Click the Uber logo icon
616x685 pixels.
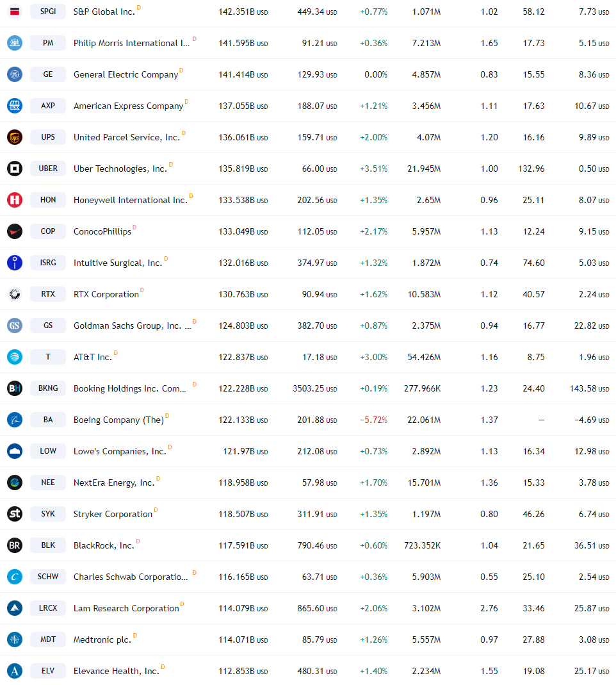click(x=15, y=169)
